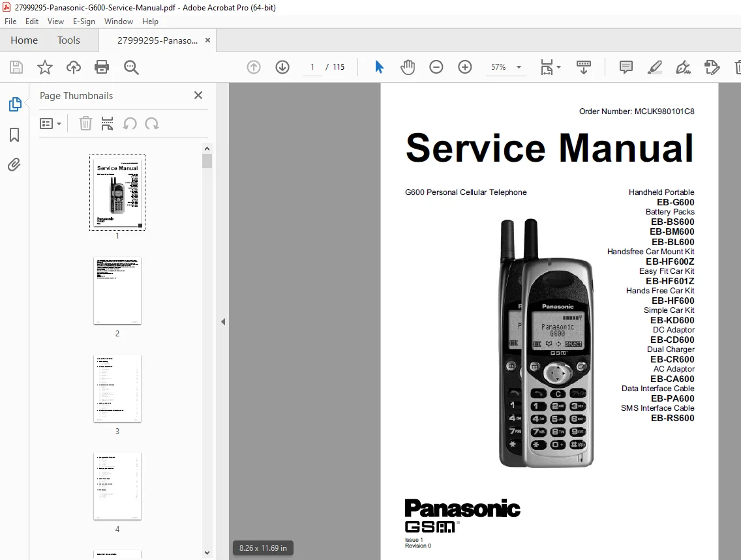This screenshot has width=741, height=560.
Task: Select the 27999295-Panaso... document tab
Action: pos(157,40)
